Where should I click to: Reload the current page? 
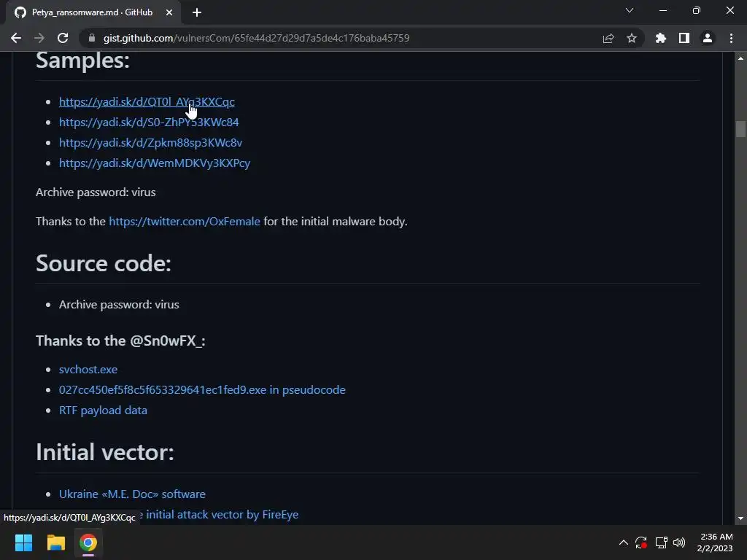pyautogui.click(x=63, y=38)
